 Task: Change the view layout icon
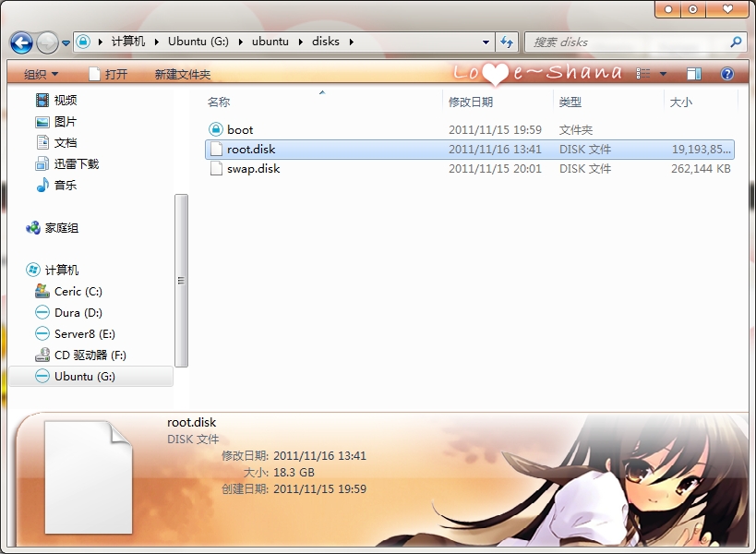coord(643,73)
